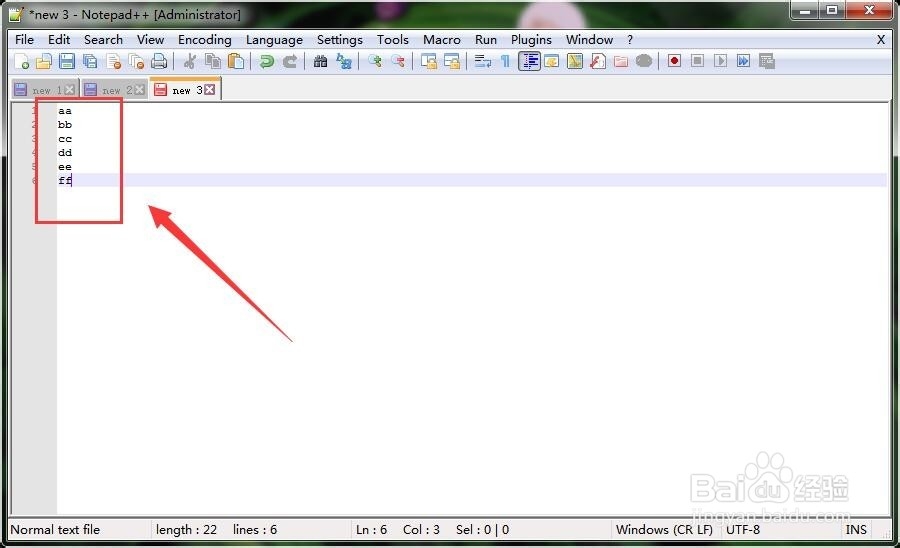Open the ? help menu
Screen dimensions: 900x548
tap(630, 40)
